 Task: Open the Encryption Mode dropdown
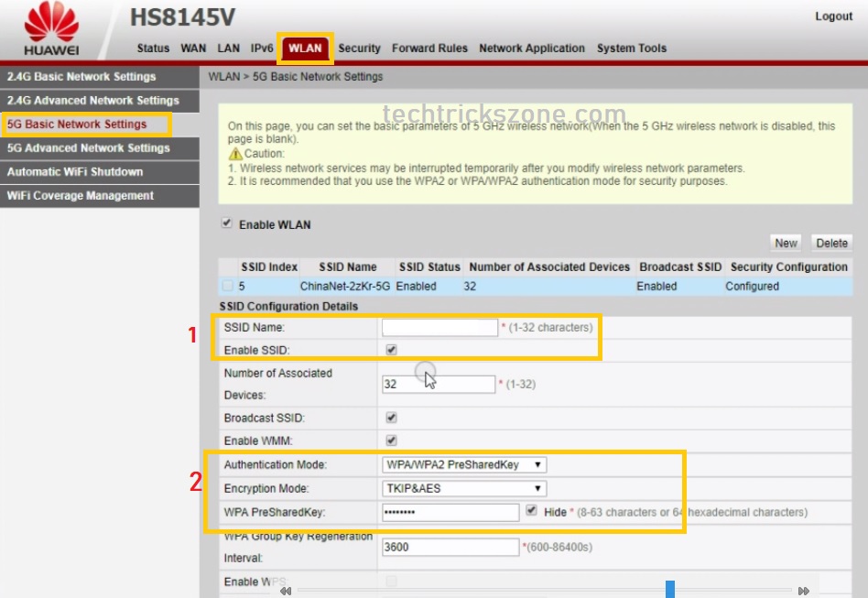(464, 488)
